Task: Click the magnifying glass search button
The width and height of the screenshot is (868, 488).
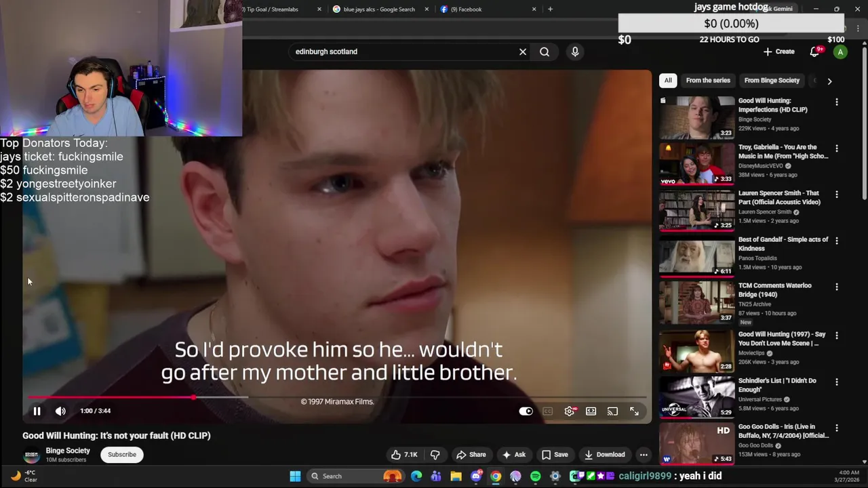Action: (x=545, y=52)
